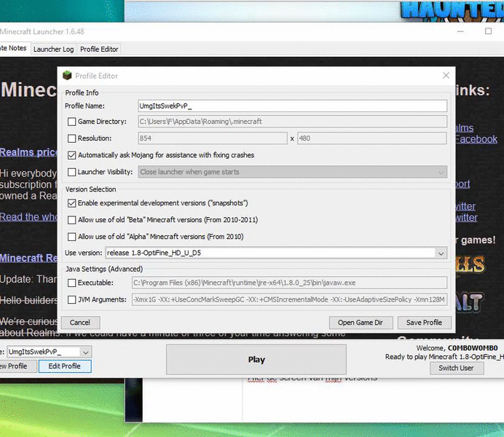
Task: Click the large Play button
Action: click(x=256, y=360)
